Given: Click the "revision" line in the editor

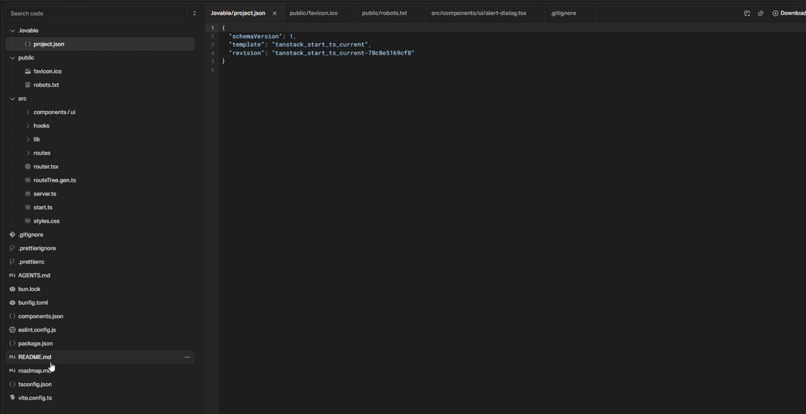Looking at the screenshot, I should (x=321, y=53).
